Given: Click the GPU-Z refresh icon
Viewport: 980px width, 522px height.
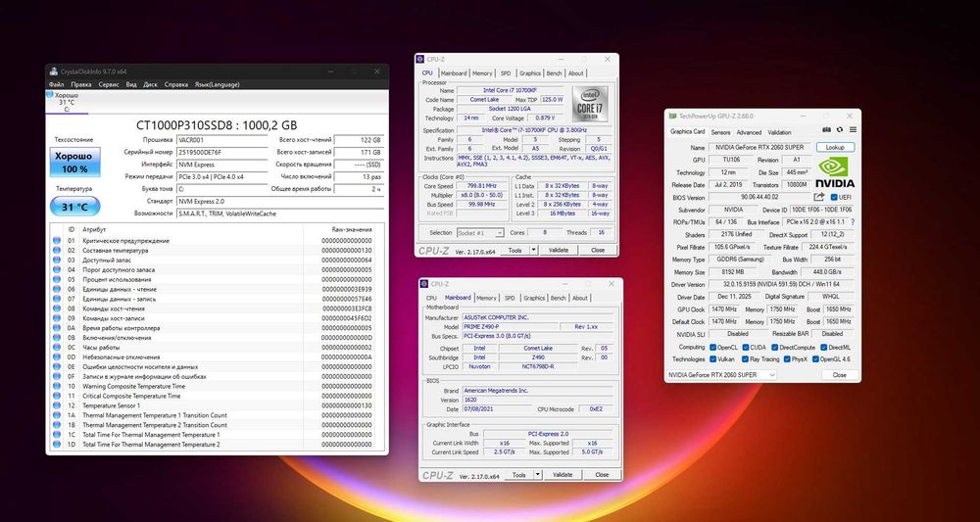Looking at the screenshot, I should point(840,129).
